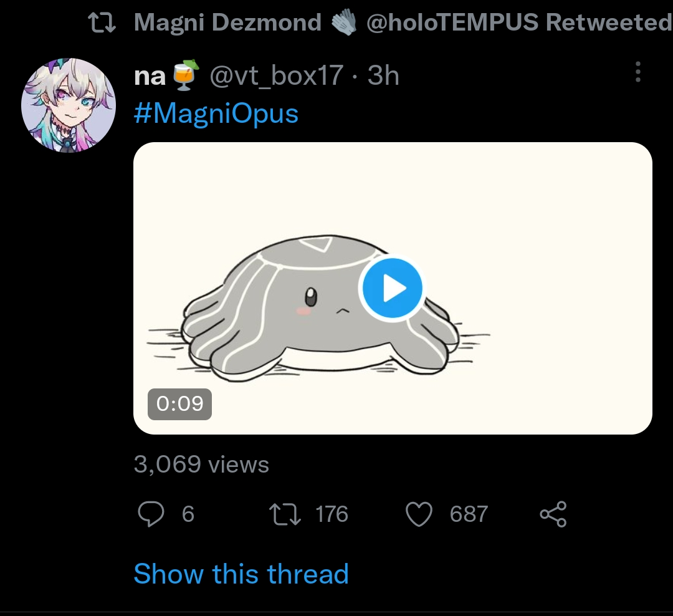Tap the share icon below the tweet
Screen dimensions: 673x616
(553, 514)
